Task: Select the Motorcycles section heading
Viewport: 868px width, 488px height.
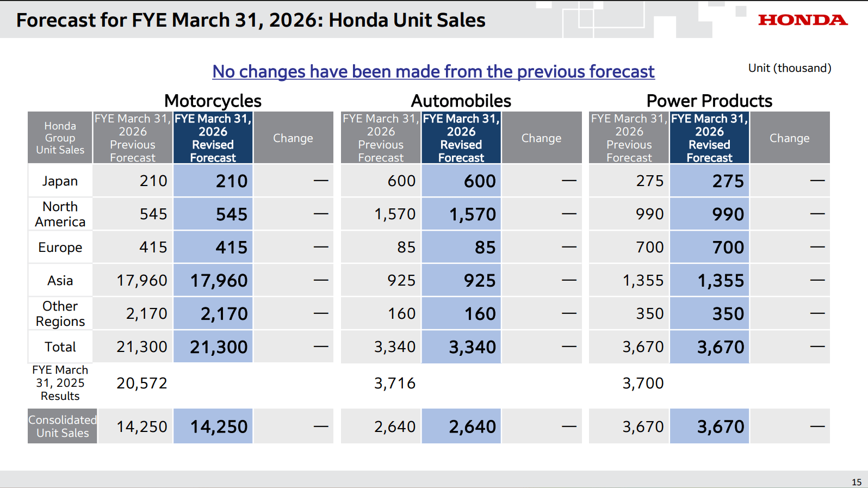Action: (213, 101)
